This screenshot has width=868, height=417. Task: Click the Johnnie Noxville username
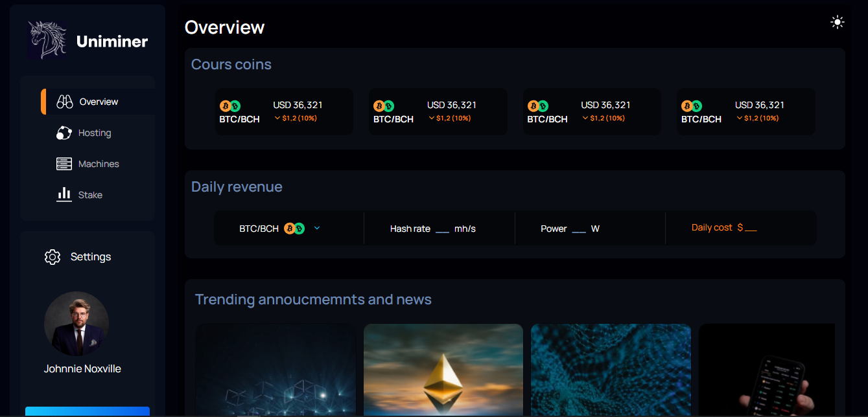click(82, 368)
